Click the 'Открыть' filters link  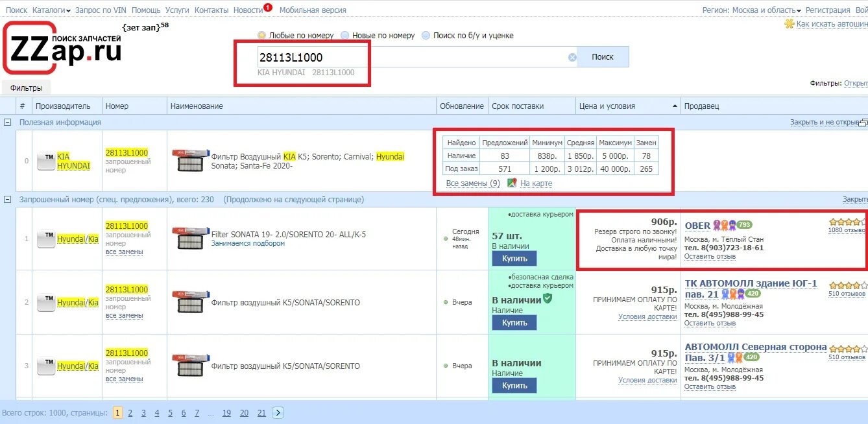coord(856,83)
